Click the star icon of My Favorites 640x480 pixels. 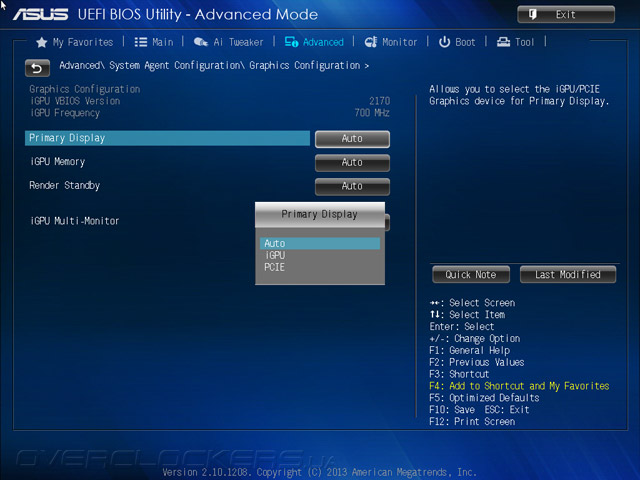[41, 42]
